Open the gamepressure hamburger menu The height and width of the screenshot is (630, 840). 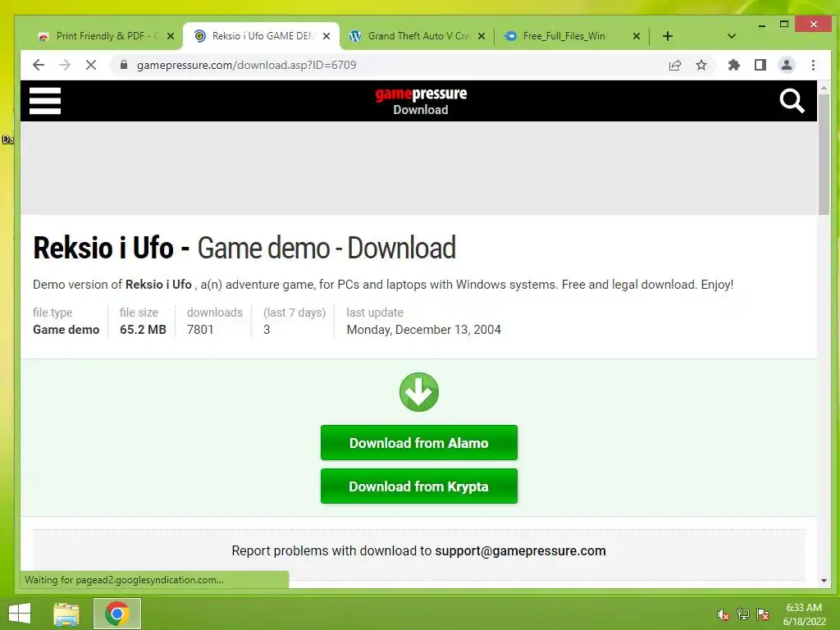[45, 101]
